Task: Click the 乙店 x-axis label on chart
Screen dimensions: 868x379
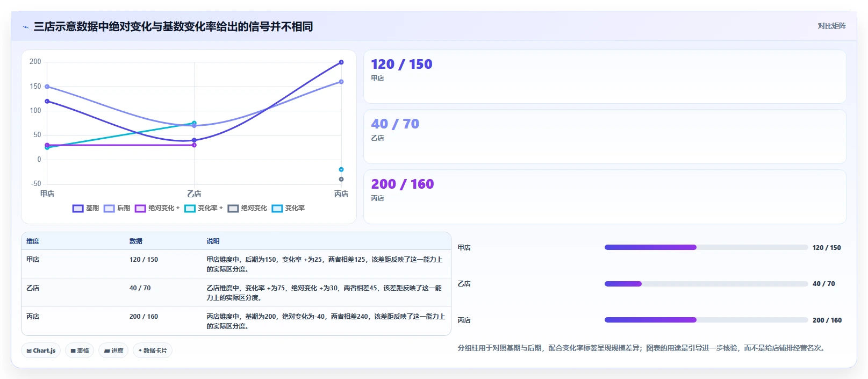Action: click(x=194, y=194)
